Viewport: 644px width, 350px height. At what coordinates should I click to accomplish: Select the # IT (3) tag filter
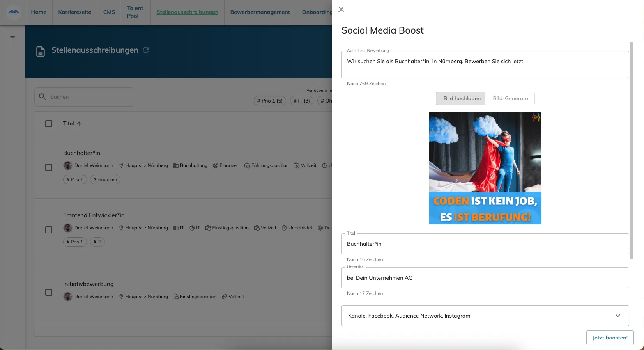pyautogui.click(x=302, y=101)
